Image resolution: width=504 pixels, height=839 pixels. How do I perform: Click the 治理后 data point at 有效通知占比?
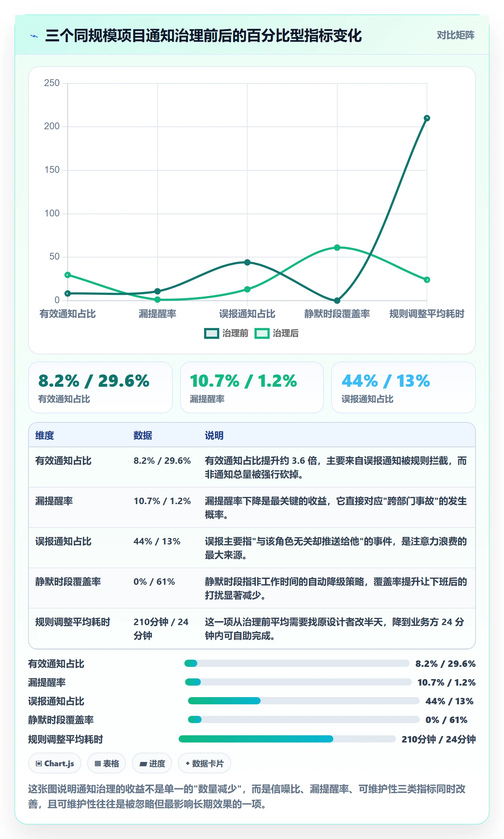tap(68, 275)
